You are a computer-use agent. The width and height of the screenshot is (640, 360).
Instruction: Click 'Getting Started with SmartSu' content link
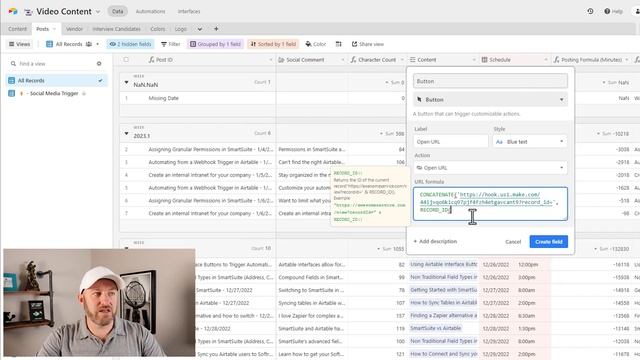coord(443,290)
